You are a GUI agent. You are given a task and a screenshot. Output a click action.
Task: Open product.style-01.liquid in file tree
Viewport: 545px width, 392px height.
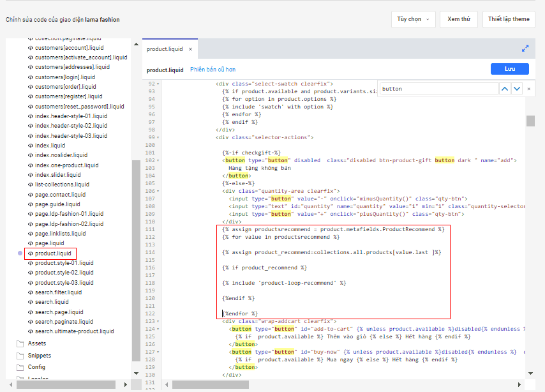coord(64,263)
